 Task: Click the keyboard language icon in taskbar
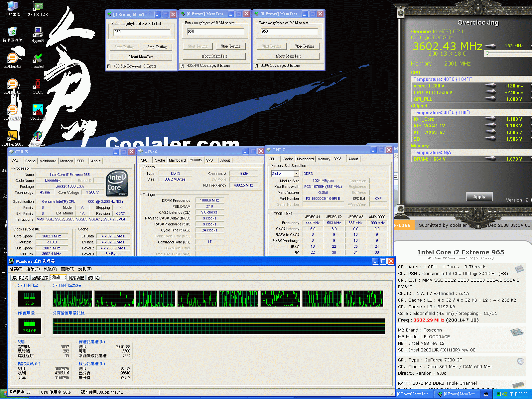(486, 394)
